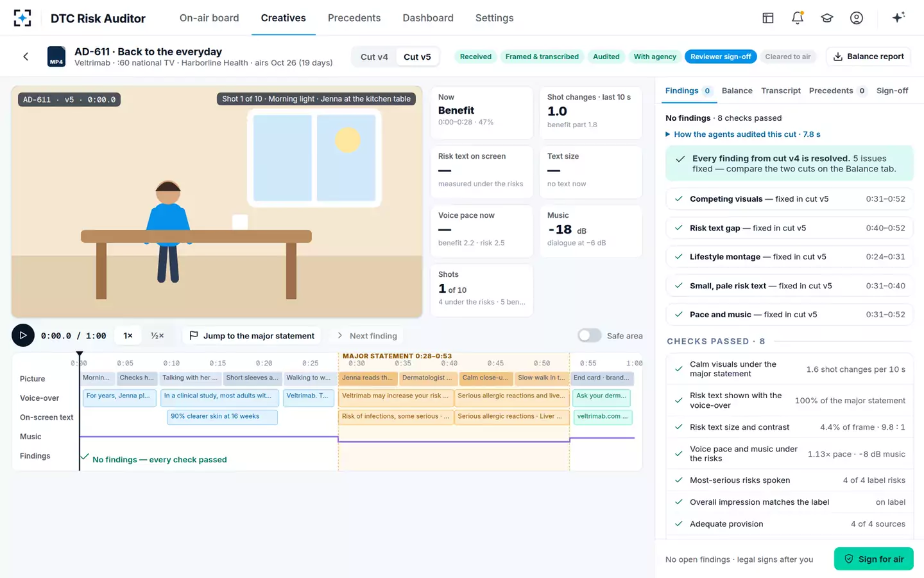Open the Transcript tab
Image resolution: width=924 pixels, height=578 pixels.
coord(781,91)
